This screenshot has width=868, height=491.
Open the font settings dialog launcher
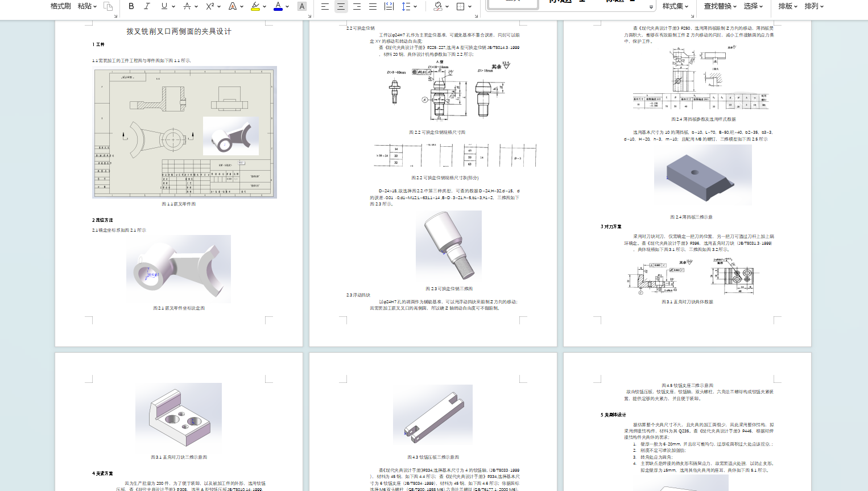pos(309,16)
